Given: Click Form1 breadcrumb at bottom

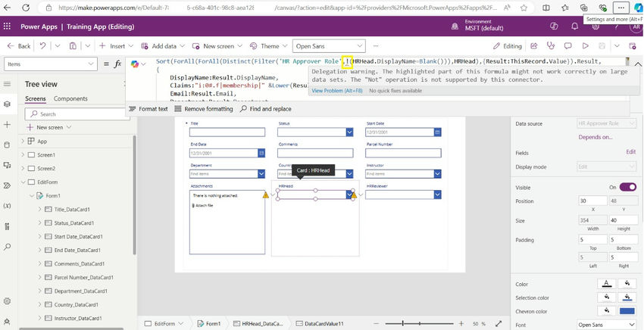Looking at the screenshot, I should point(209,323).
